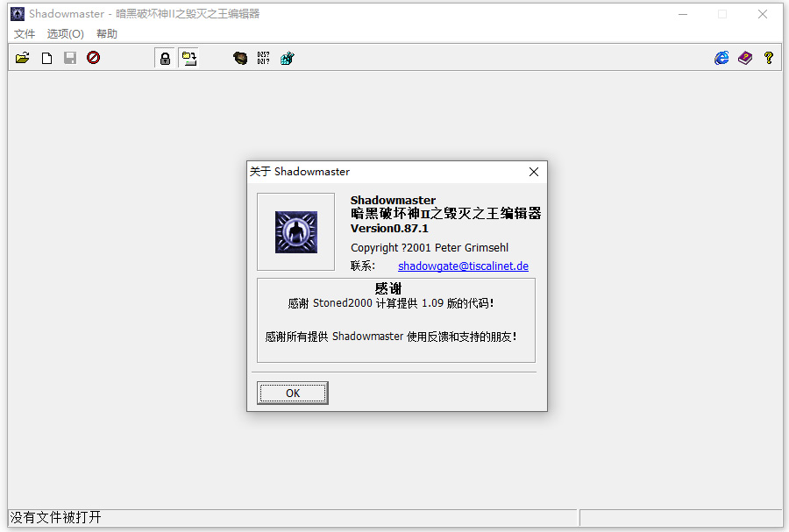This screenshot has height=532, width=789.
Task: Minimize the Shadowmaster main window
Action: [x=683, y=14]
